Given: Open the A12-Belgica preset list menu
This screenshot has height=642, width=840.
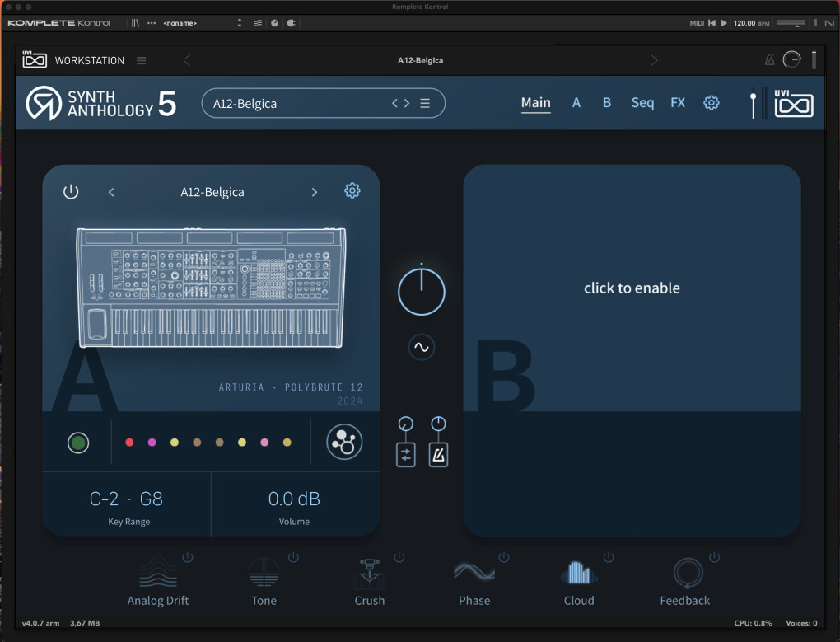Looking at the screenshot, I should point(425,103).
